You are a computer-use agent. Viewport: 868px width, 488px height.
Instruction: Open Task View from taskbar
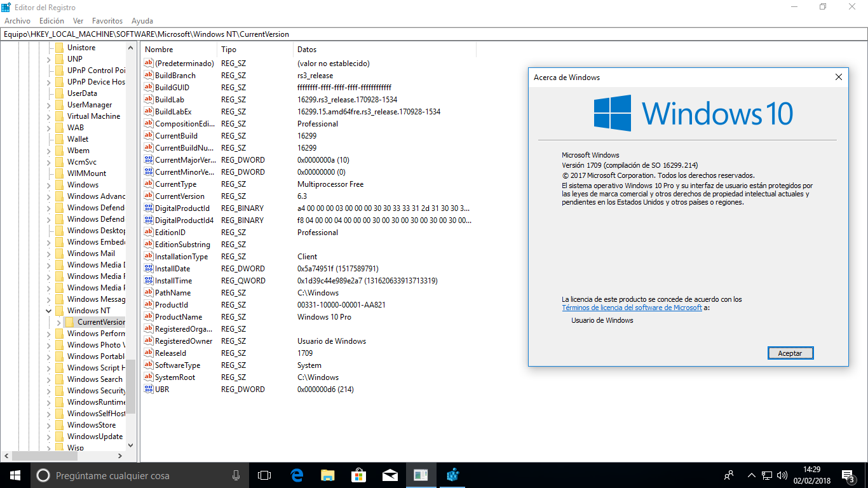[x=264, y=475]
